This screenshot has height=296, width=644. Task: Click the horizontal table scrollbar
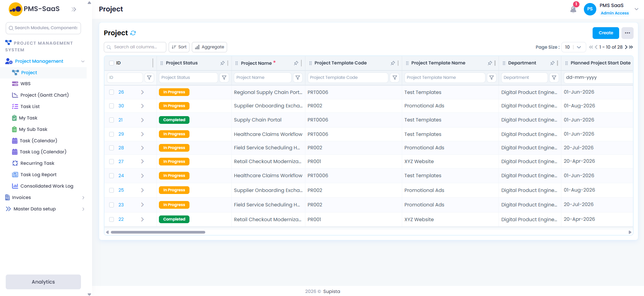(158, 232)
